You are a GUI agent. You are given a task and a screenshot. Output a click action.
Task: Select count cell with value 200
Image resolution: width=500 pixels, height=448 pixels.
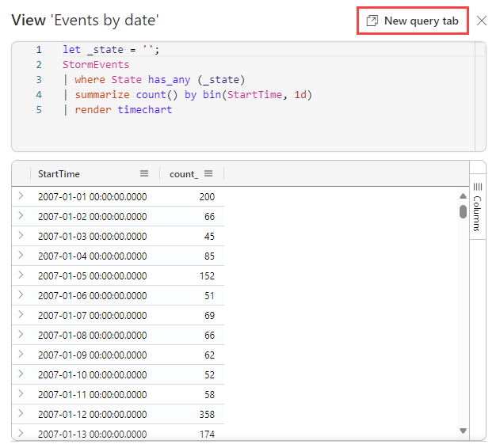click(207, 197)
